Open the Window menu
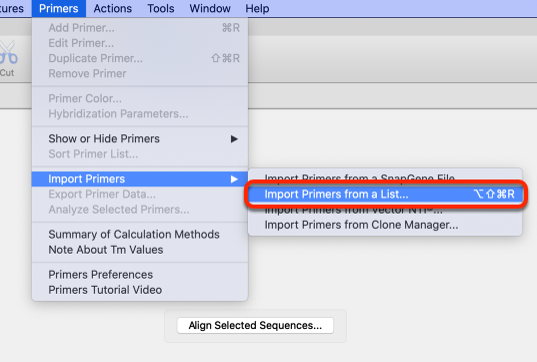This screenshot has height=362, width=537. [210, 8]
